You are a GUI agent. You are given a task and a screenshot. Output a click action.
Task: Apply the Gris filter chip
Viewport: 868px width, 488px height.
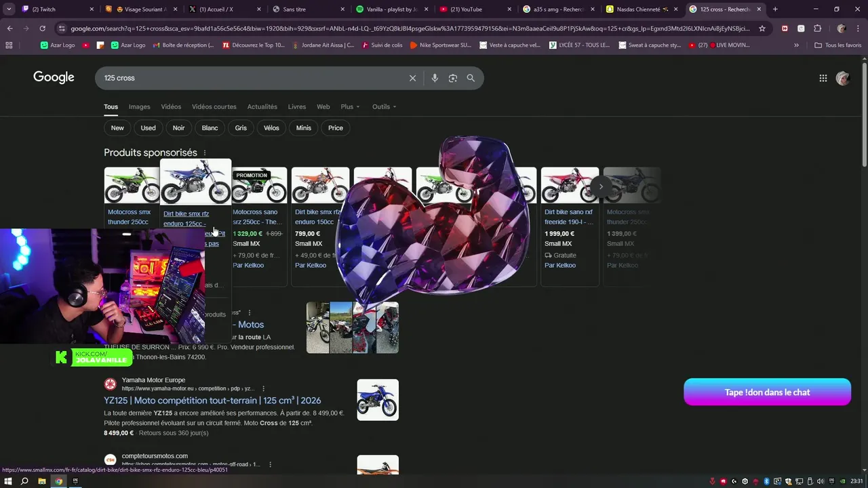tap(241, 128)
